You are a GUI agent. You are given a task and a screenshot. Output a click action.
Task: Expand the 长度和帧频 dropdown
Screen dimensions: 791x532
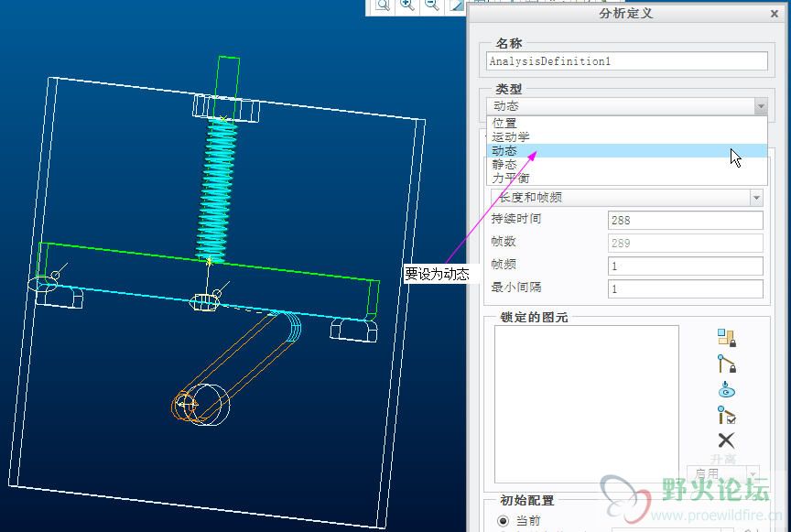(x=755, y=198)
